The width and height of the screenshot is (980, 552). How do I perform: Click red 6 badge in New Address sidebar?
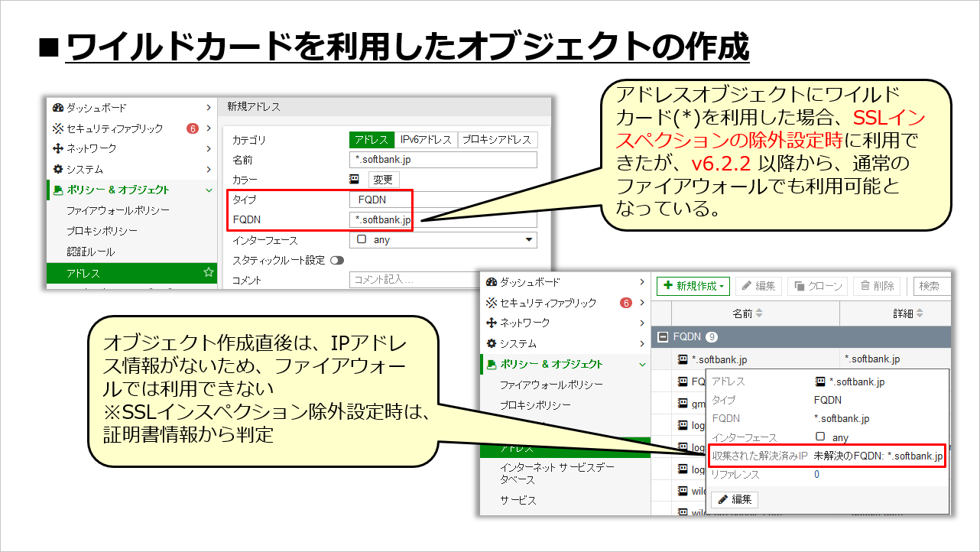click(193, 128)
